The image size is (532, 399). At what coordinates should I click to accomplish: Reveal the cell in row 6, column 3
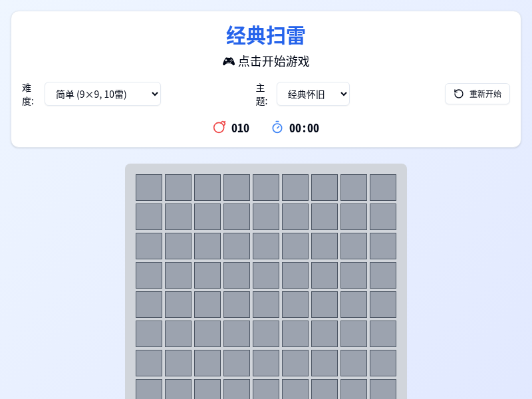tap(207, 334)
